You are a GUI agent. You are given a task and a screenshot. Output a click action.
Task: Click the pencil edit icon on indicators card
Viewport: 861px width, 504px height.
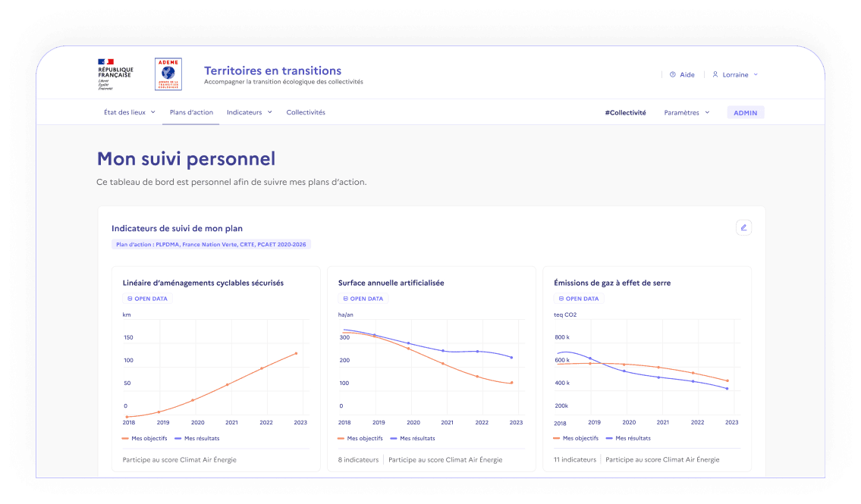(x=743, y=227)
